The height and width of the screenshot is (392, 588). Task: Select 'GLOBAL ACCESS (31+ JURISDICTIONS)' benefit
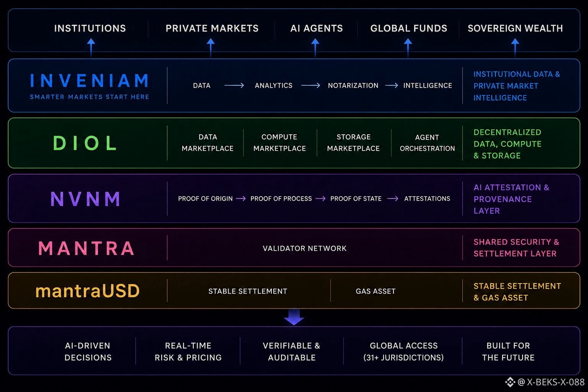point(403,351)
